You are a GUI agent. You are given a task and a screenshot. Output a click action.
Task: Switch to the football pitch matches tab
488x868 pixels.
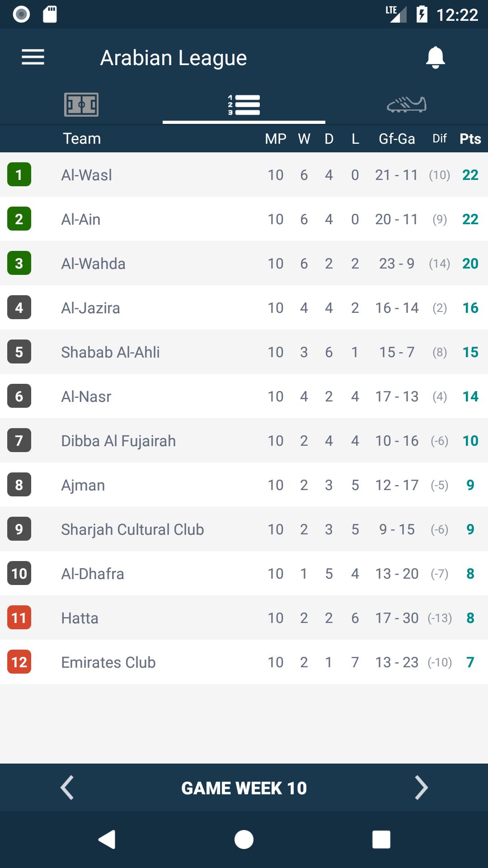81,105
